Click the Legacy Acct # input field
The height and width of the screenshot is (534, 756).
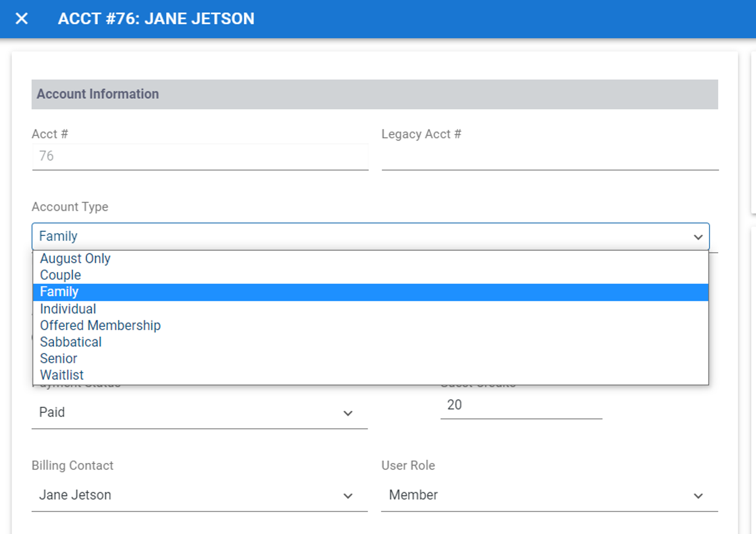pos(550,157)
